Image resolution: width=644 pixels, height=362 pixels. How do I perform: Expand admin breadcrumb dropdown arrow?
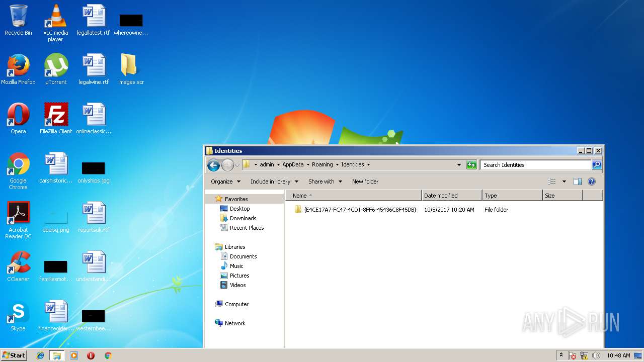pyautogui.click(x=278, y=165)
